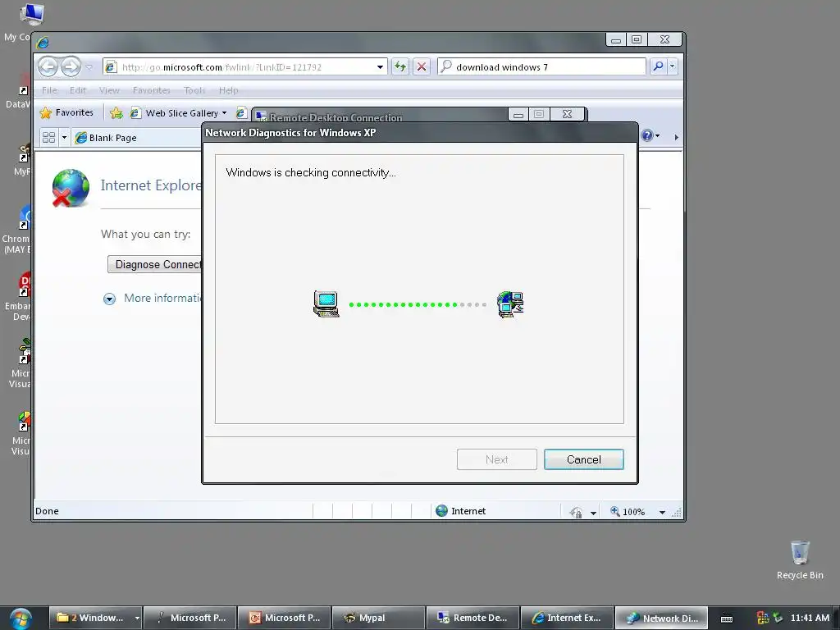Refresh the page with the green arrows icon
840x630 pixels.
399,67
